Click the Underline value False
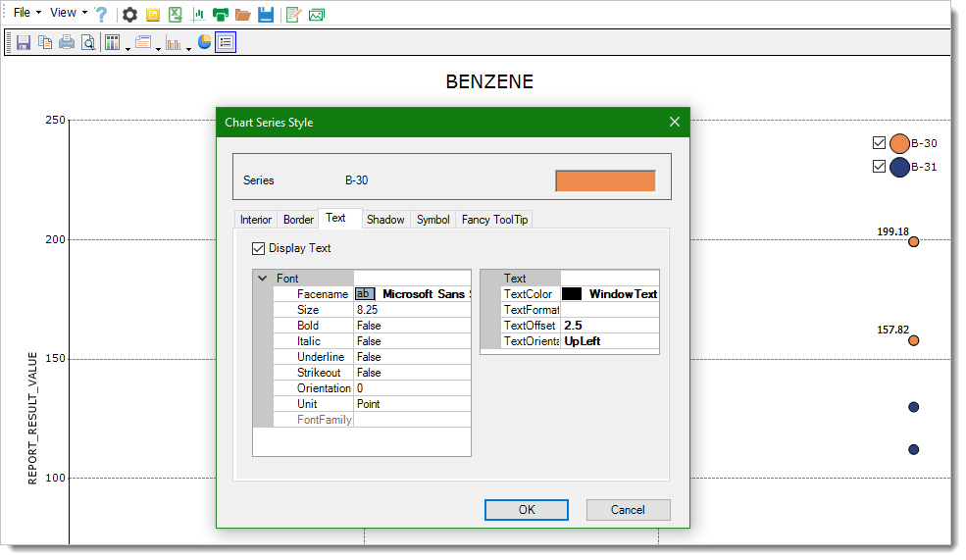This screenshot has width=966, height=560. (x=412, y=357)
